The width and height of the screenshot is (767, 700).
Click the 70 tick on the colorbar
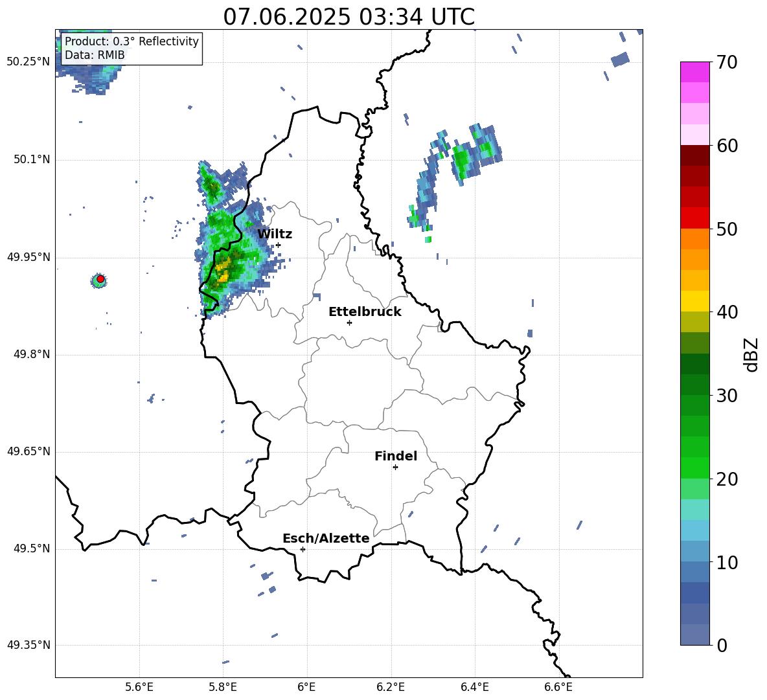coord(727,63)
